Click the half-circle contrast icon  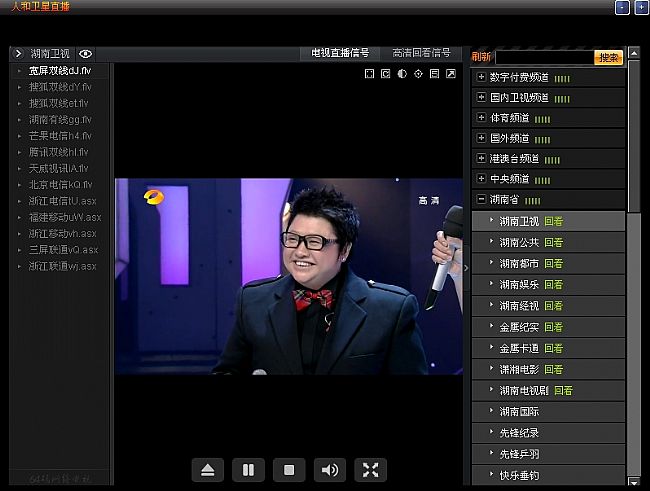click(x=402, y=74)
